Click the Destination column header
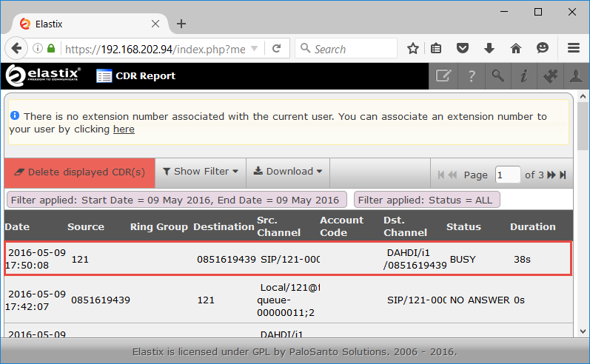The width and height of the screenshot is (590, 364). [x=224, y=226]
